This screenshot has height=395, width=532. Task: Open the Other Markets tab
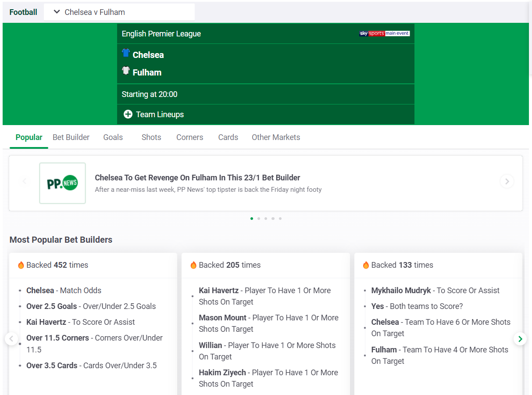pyautogui.click(x=276, y=137)
